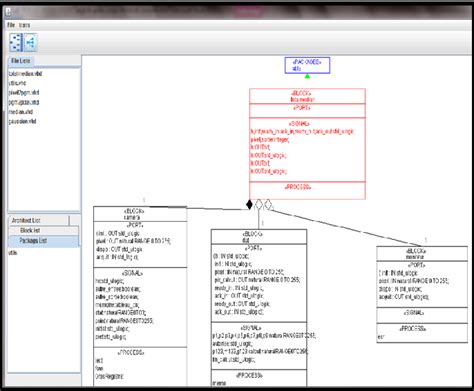The width and height of the screenshot is (474, 391).
Task: Click the SIGNAL label in dut block
Action: point(251,328)
